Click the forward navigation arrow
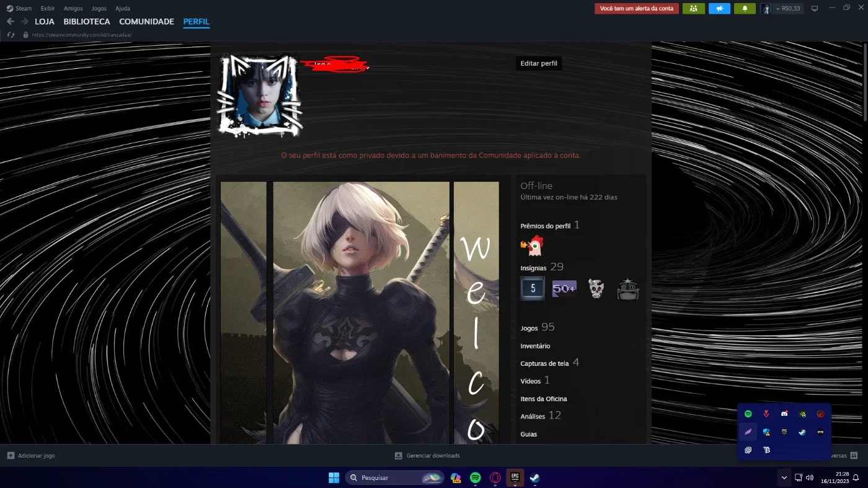This screenshot has width=868, height=488. tap(25, 22)
